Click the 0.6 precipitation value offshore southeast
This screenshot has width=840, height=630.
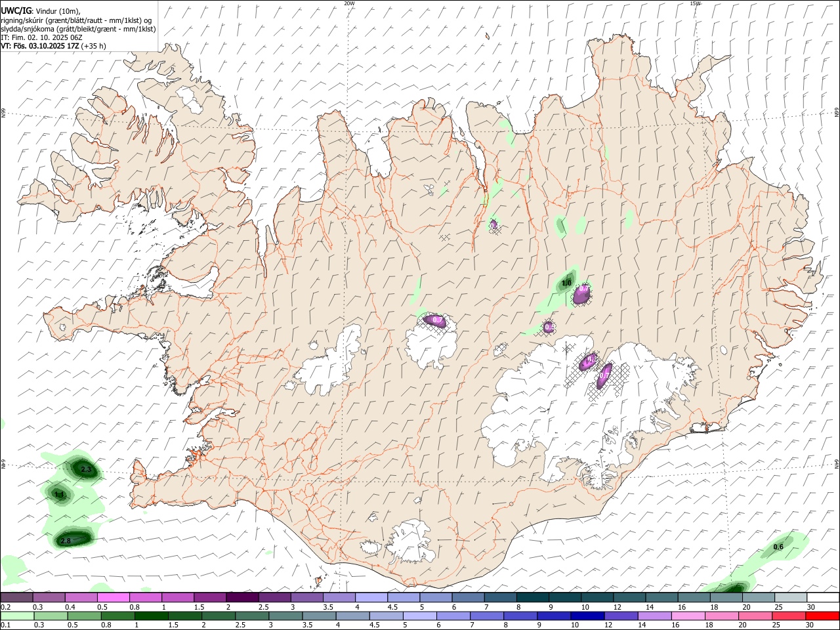click(x=778, y=547)
